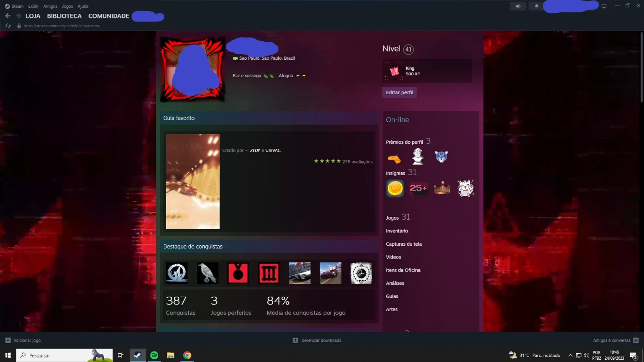644x362 pixels.
Task: Open the Inventário link
Action: [397, 231]
